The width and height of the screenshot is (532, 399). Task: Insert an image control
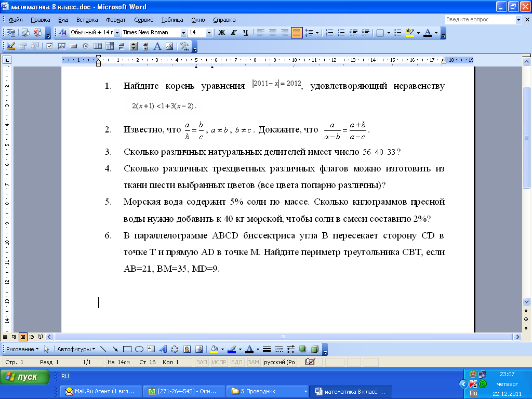pyautogui.click(x=169, y=46)
